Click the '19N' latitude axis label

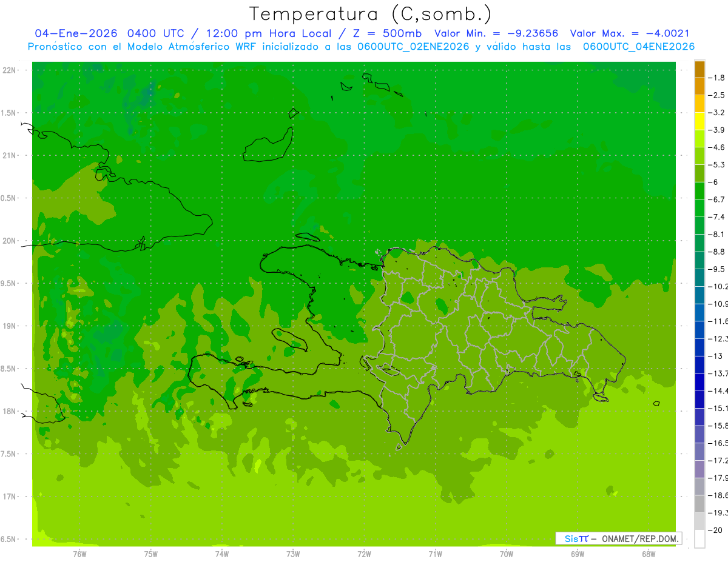click(x=10, y=326)
